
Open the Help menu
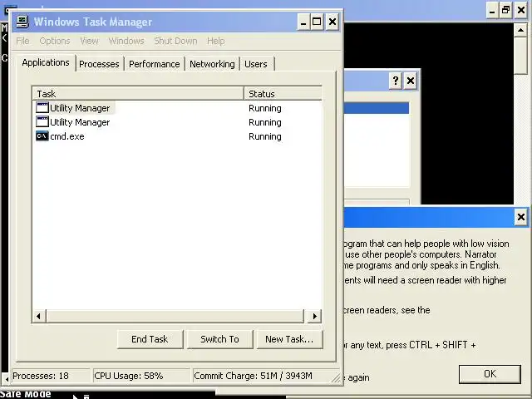[216, 41]
